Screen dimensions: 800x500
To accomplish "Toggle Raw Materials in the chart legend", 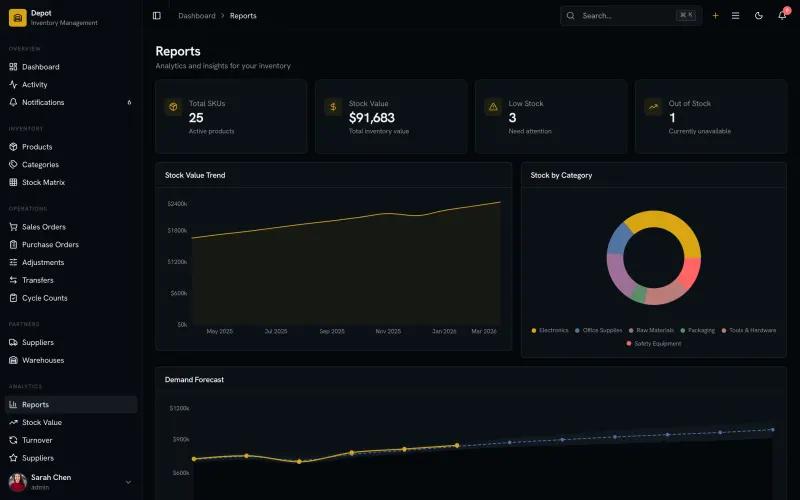I will click(652, 331).
